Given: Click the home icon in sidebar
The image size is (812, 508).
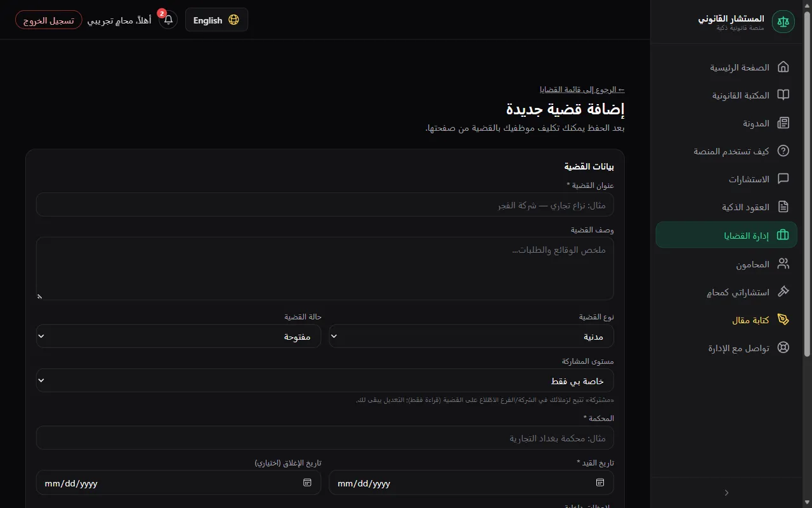Looking at the screenshot, I should [783, 67].
